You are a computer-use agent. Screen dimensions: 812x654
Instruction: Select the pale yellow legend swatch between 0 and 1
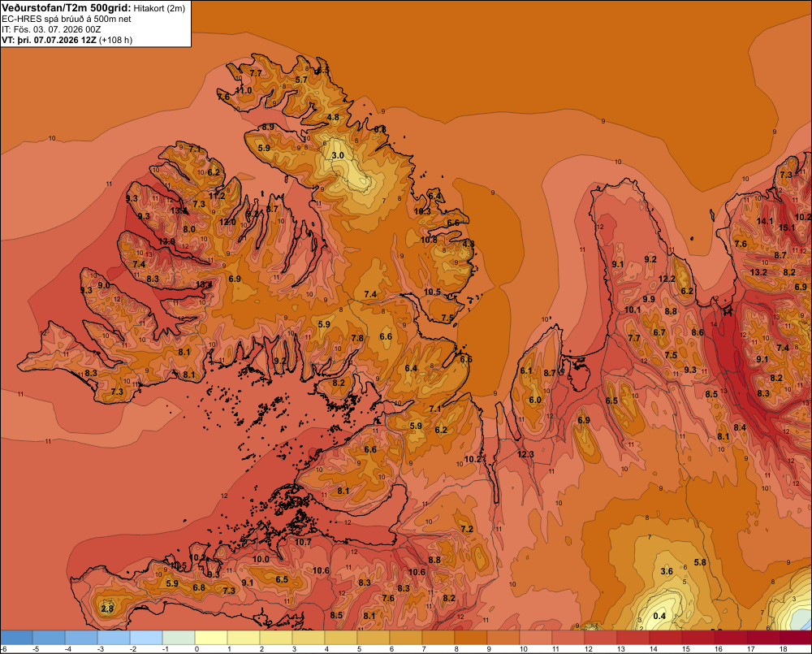211,638
